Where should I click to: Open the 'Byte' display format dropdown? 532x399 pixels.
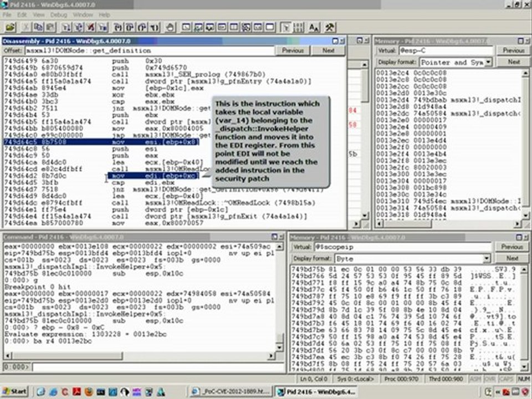[487, 259]
